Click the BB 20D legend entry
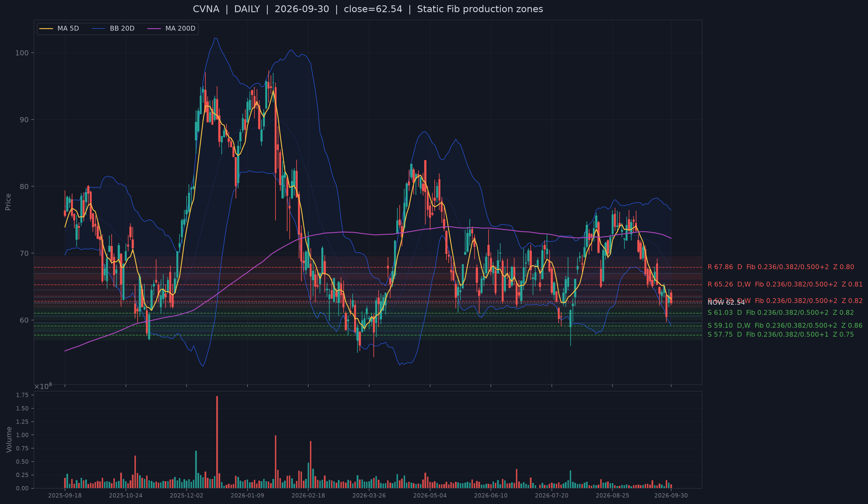 coord(113,28)
